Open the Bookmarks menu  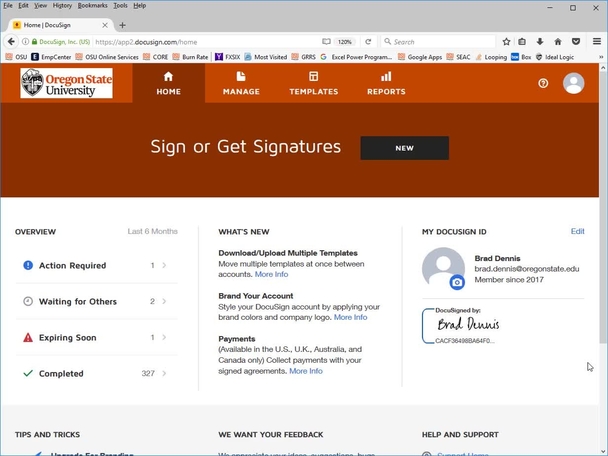click(x=92, y=6)
